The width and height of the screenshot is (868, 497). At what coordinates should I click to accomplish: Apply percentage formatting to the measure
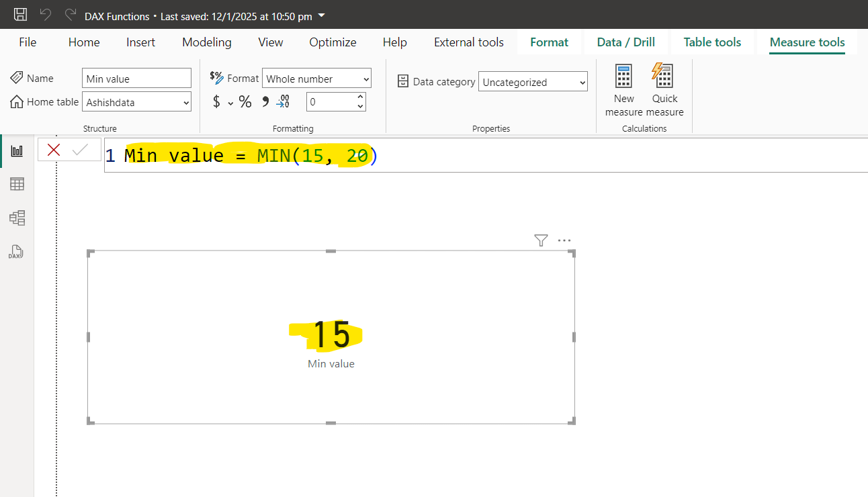click(245, 101)
